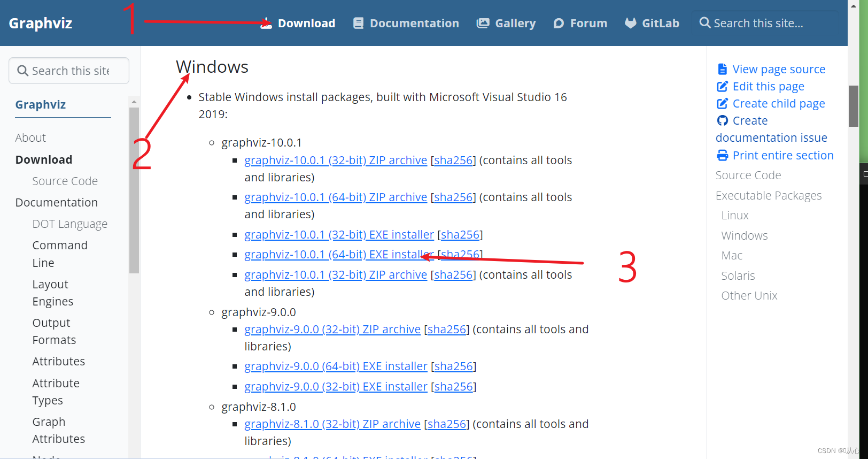Open Graph Attributes in the sidebar
This screenshot has width=868, height=459.
(x=59, y=430)
